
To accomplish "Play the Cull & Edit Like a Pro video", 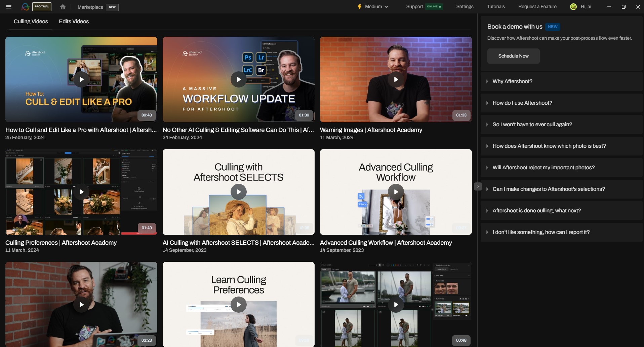I will coord(81,79).
